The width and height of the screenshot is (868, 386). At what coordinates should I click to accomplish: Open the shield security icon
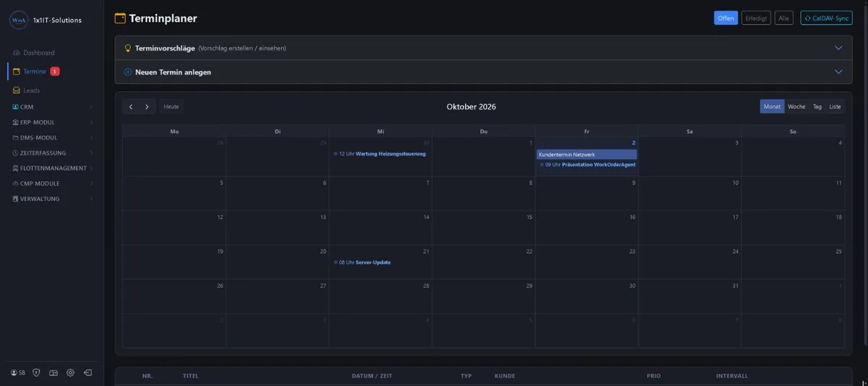pyautogui.click(x=36, y=372)
